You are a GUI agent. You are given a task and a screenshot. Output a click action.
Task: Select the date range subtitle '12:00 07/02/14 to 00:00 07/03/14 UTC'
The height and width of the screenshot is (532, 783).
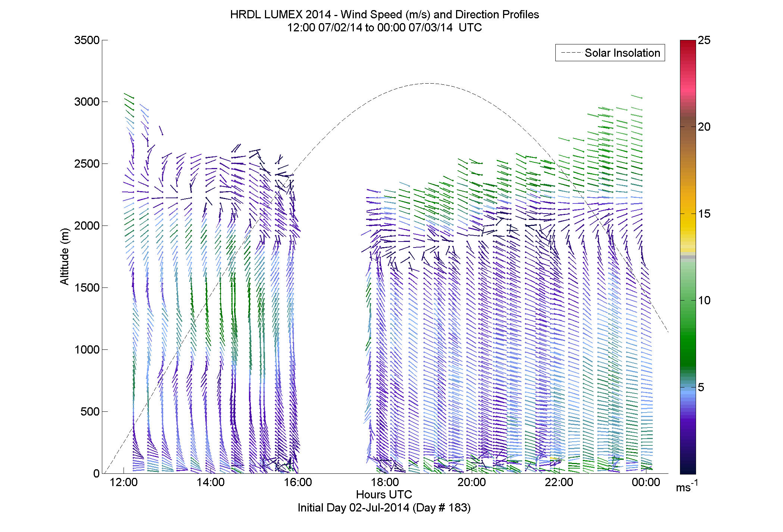coord(384,28)
